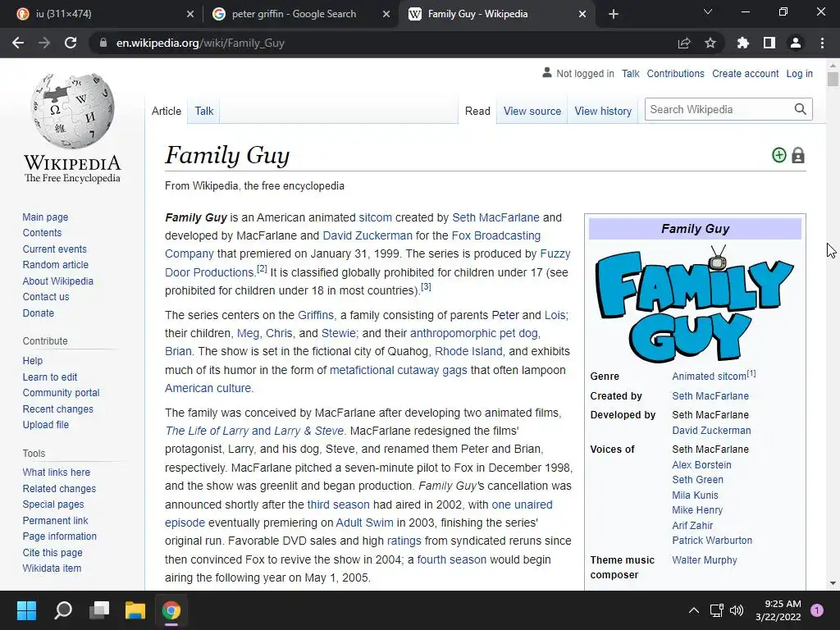
Task: Reload the current page
Action: point(71,43)
